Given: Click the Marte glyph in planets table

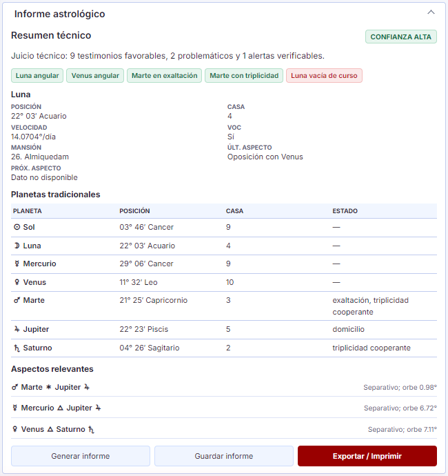Looking at the screenshot, I should 17,300.
